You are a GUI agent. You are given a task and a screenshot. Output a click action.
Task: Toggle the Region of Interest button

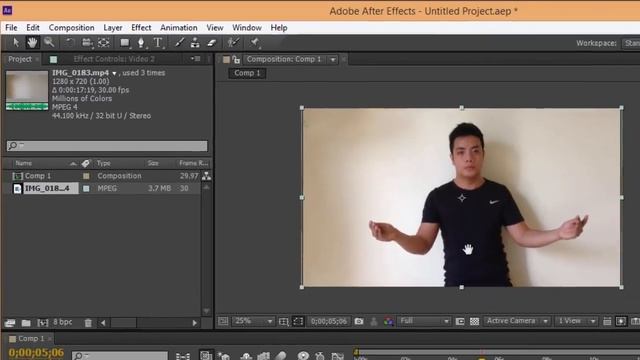[x=460, y=322]
